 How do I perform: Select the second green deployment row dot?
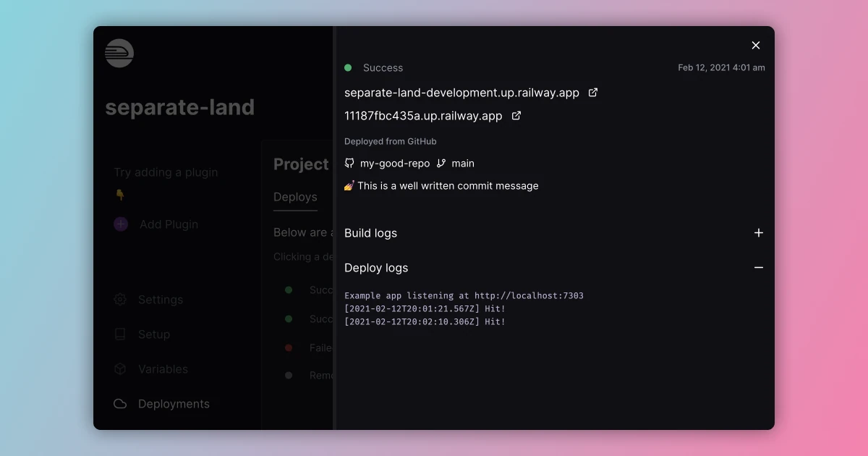click(289, 318)
